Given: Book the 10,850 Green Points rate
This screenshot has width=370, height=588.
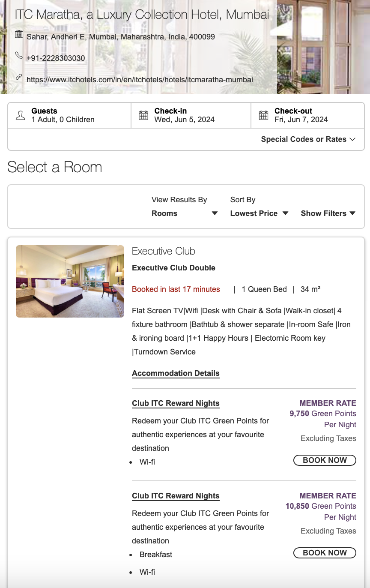Looking at the screenshot, I should 325,553.
